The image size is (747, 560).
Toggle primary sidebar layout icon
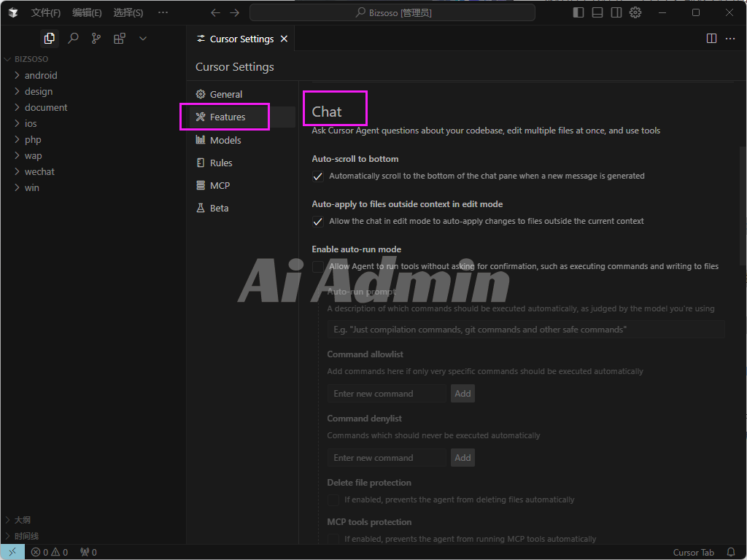point(578,13)
